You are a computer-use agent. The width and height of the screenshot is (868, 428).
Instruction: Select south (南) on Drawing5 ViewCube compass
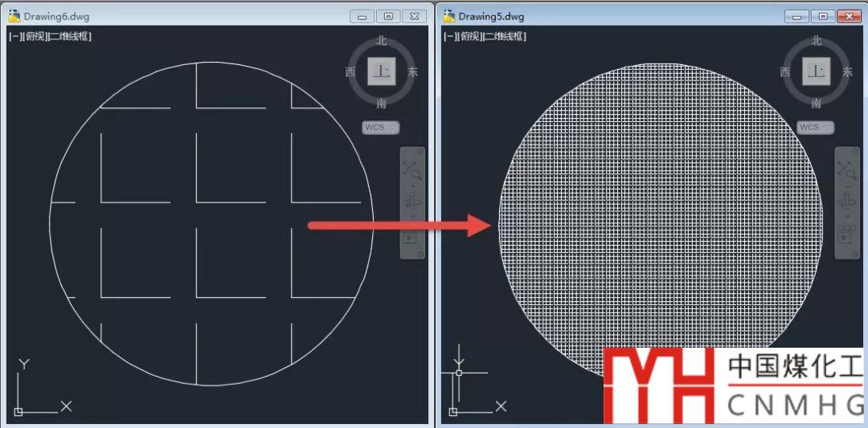pos(816,104)
